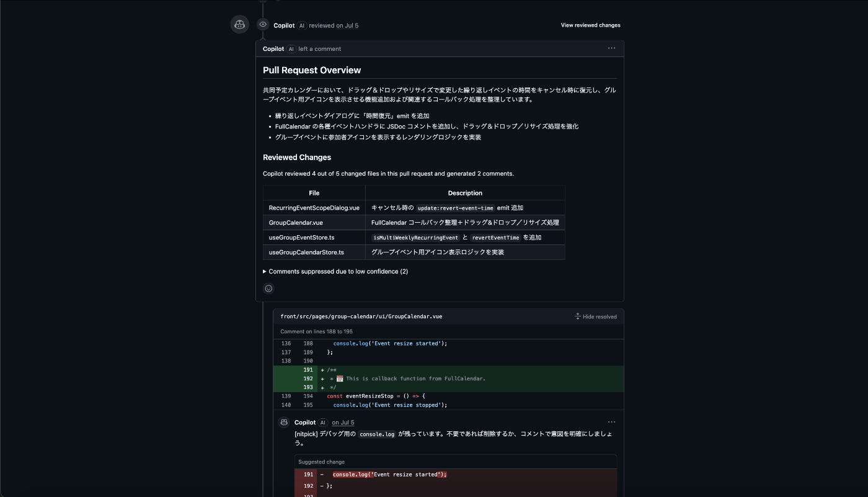Image resolution: width=868 pixels, height=497 pixels.
Task: Open the three-dot menu on overview comment
Action: coord(611,48)
